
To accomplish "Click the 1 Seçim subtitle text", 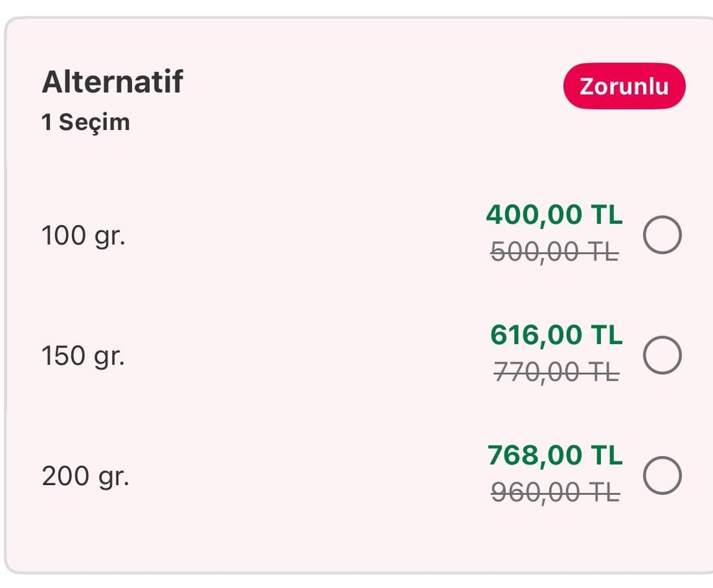I will [85, 122].
